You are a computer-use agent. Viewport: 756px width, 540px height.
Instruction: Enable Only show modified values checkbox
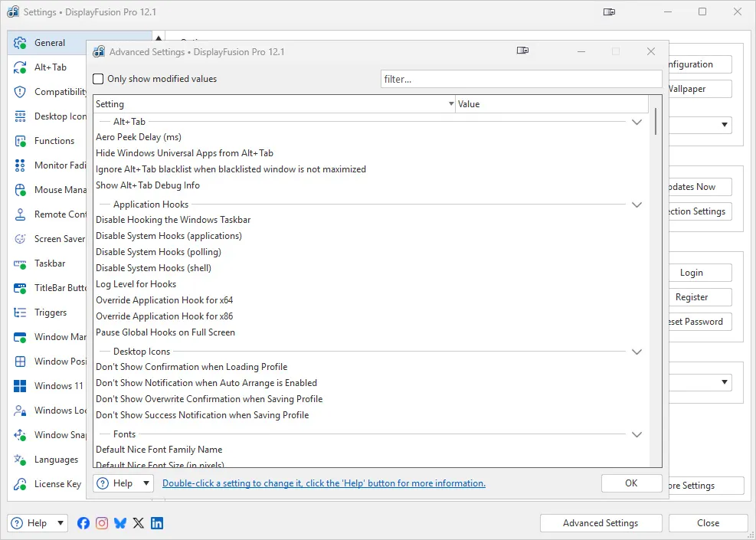98,79
